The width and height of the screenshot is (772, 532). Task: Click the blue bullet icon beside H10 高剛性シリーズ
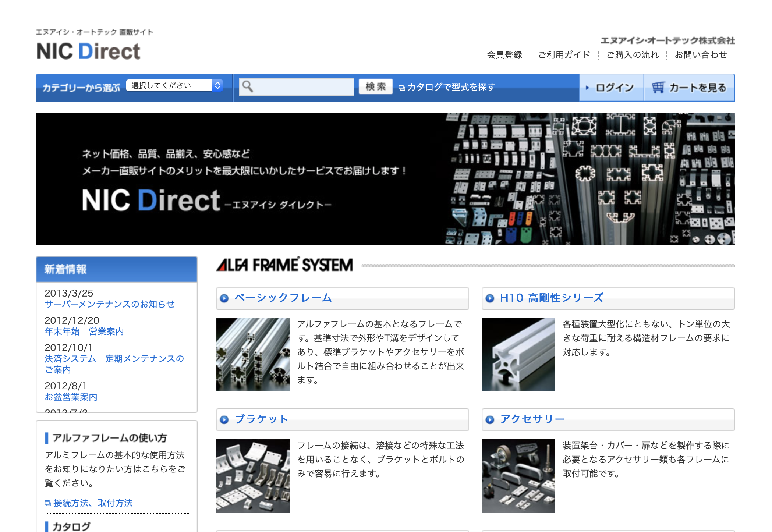pyautogui.click(x=490, y=298)
